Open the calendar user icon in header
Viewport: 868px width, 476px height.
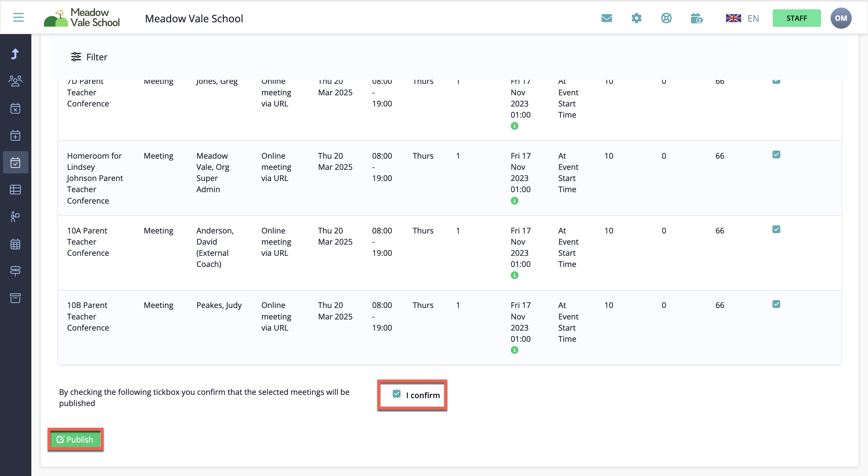pos(696,18)
